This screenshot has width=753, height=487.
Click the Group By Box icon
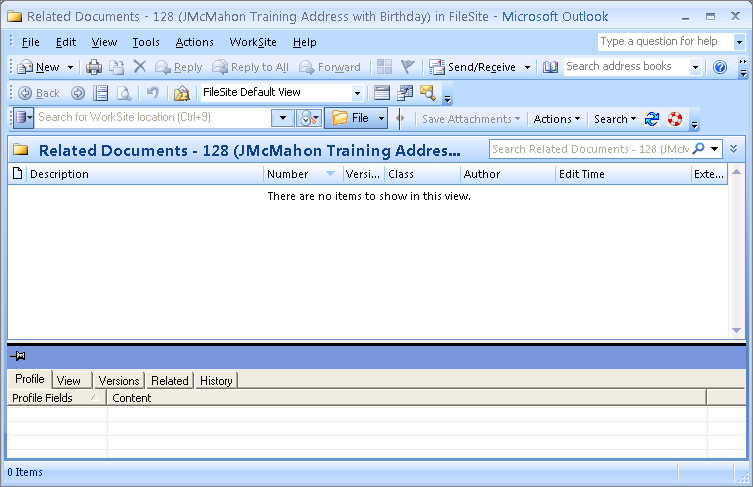click(x=382, y=92)
